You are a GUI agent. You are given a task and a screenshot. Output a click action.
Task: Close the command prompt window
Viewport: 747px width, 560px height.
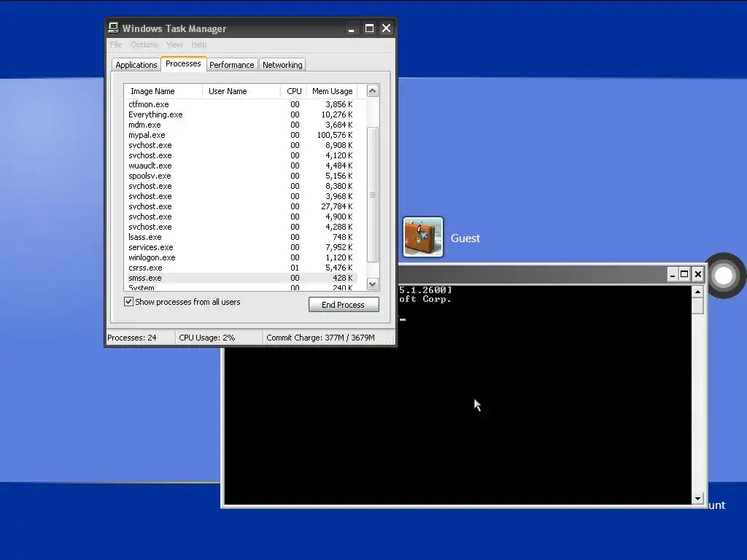[x=698, y=274]
